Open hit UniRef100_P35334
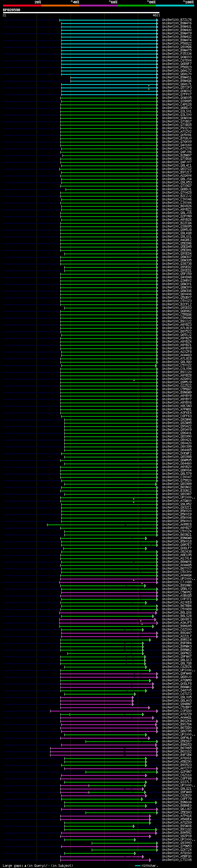This screenshot has width=197, height=868. coord(176,54)
